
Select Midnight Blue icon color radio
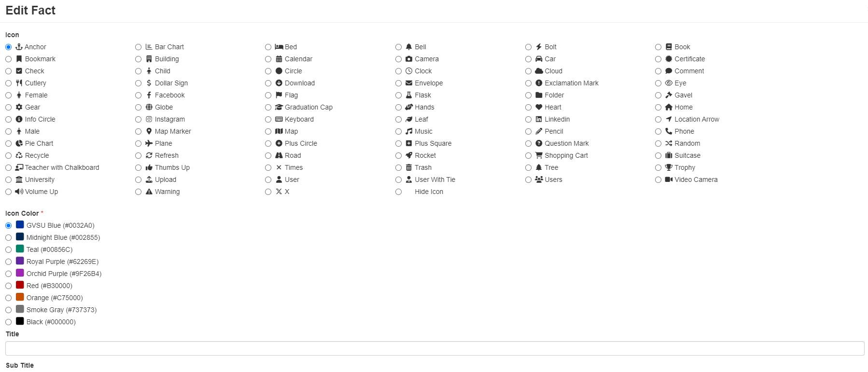tap(8, 237)
